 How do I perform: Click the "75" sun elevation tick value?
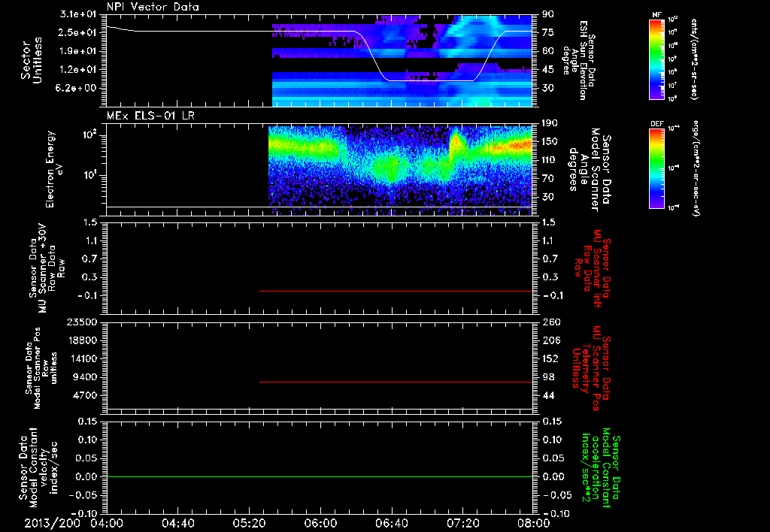pyautogui.click(x=547, y=32)
